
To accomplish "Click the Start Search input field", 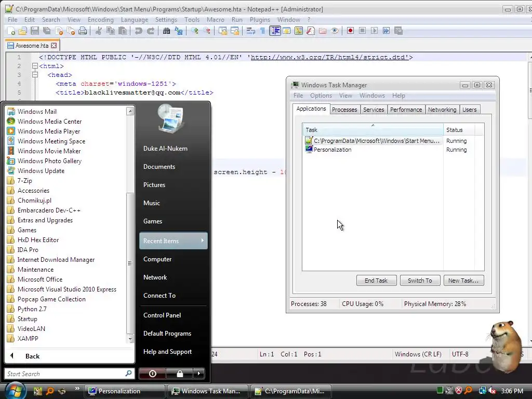I will pos(69,374).
